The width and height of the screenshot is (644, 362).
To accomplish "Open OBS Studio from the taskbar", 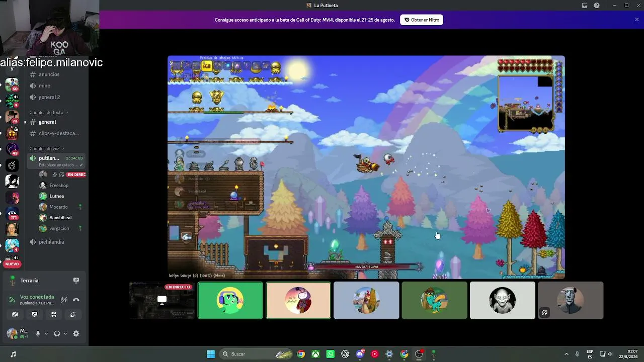I will 419,354.
